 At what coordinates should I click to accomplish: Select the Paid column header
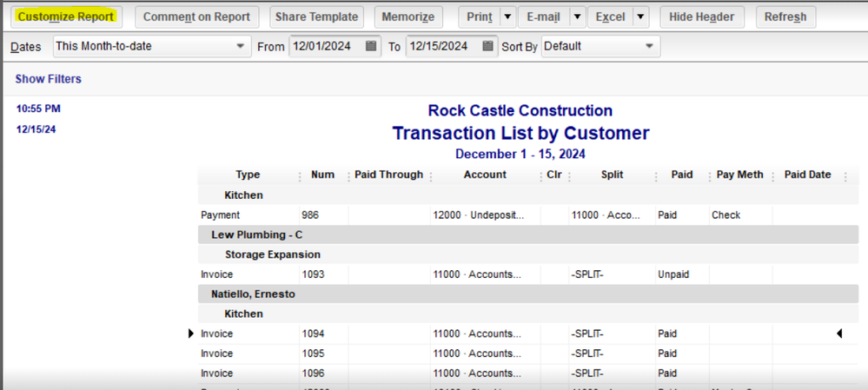pos(682,175)
